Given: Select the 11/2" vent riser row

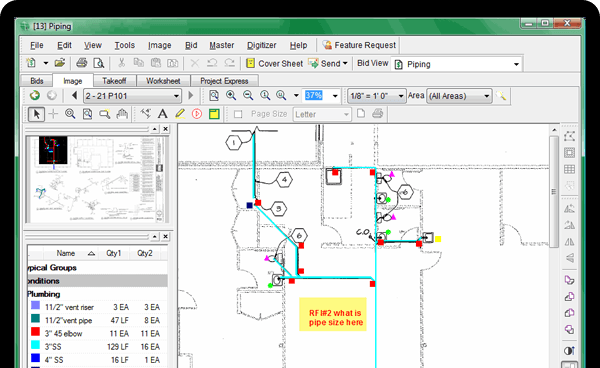Looking at the screenshot, I should coord(97,307).
